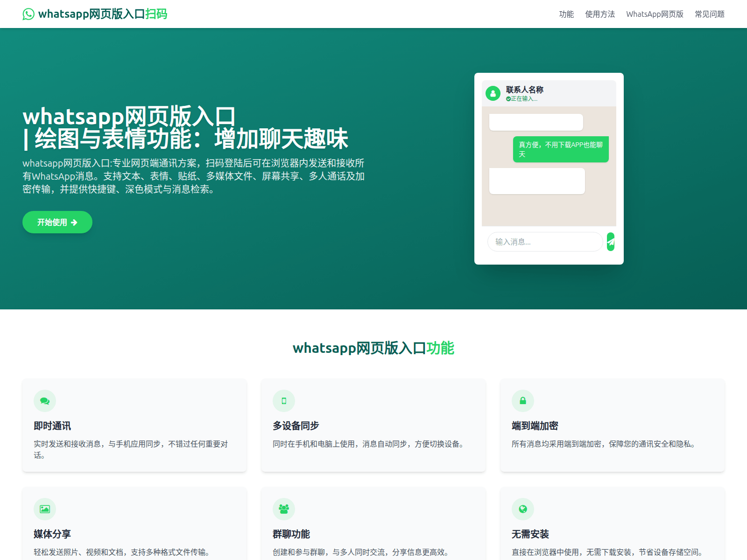The image size is (747, 560).
Task: Click the arrow icon in 开始使用 button
Action: point(74,223)
